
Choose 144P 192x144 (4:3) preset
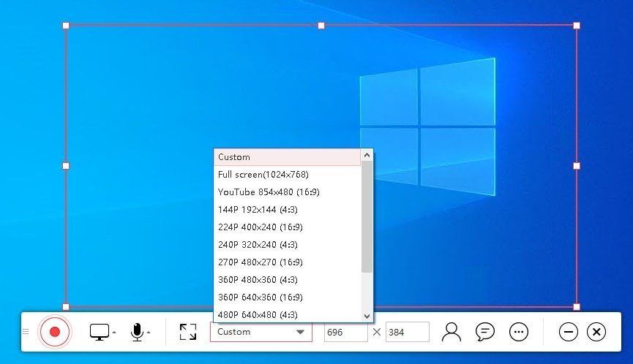287,210
